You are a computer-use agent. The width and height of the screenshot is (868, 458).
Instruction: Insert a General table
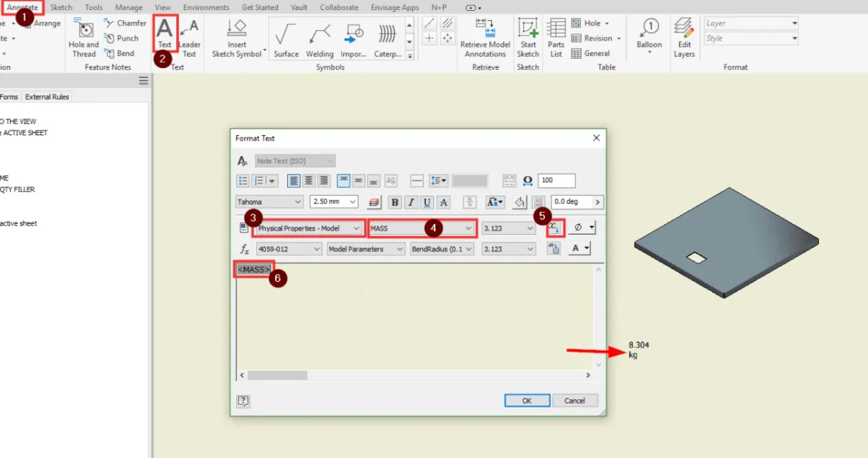click(x=591, y=53)
